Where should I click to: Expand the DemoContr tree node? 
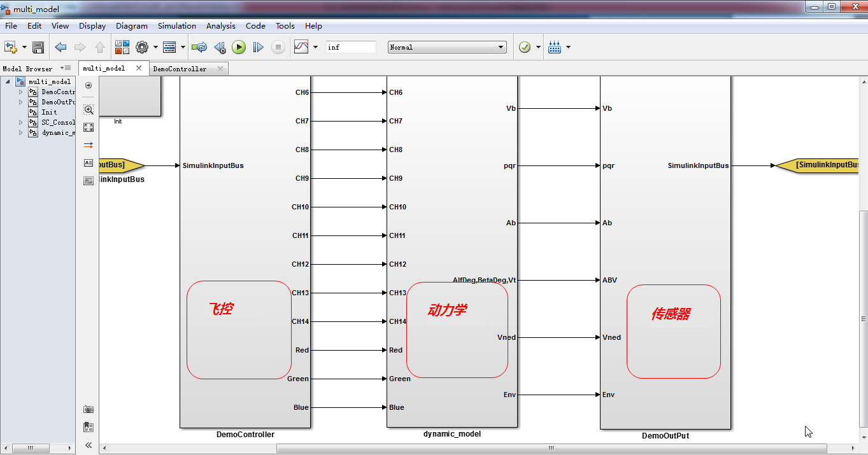click(20, 92)
